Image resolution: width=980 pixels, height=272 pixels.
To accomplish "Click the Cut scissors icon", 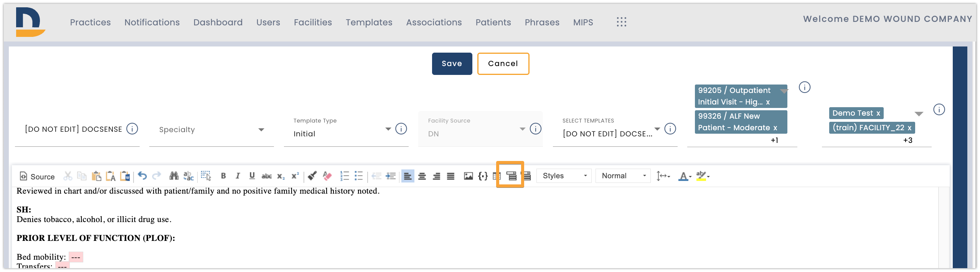I will click(x=68, y=176).
